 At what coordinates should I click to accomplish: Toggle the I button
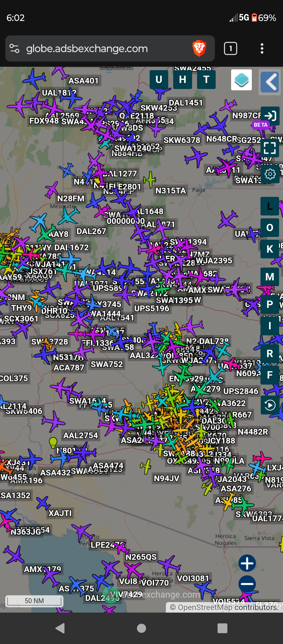(x=270, y=326)
